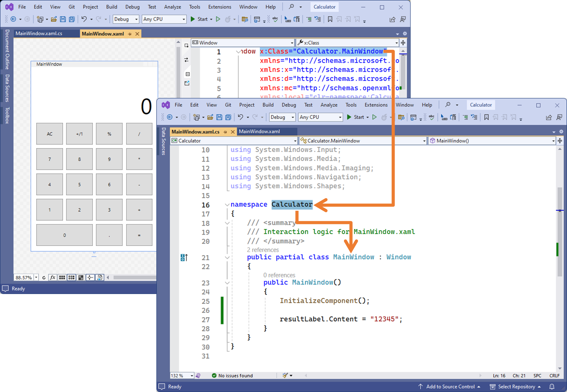Click the notifications bell in the status bar

pos(552,387)
